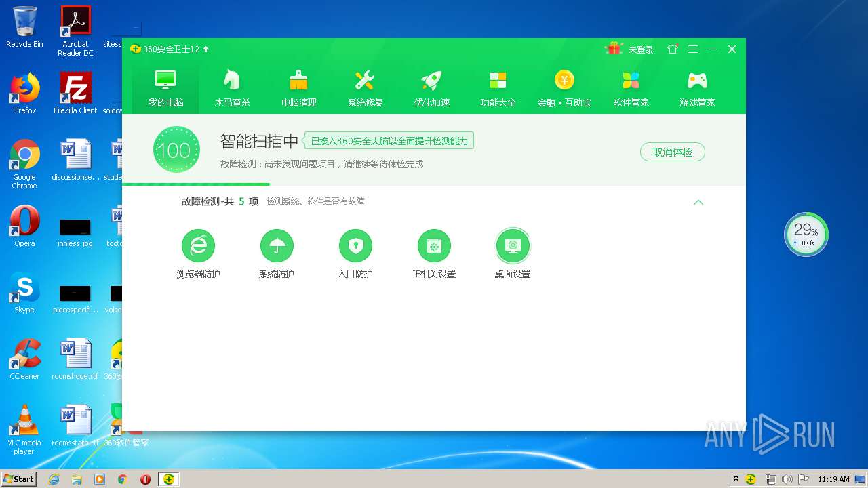868x488 pixels.
Task: Click the 入口防护 shield icon
Action: point(355,245)
